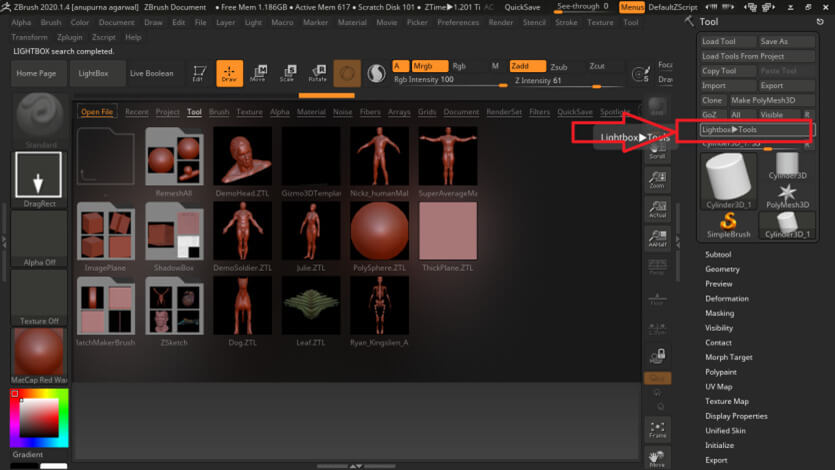Image resolution: width=835 pixels, height=470 pixels.
Task: Enable Zcut mode
Action: 597,66
